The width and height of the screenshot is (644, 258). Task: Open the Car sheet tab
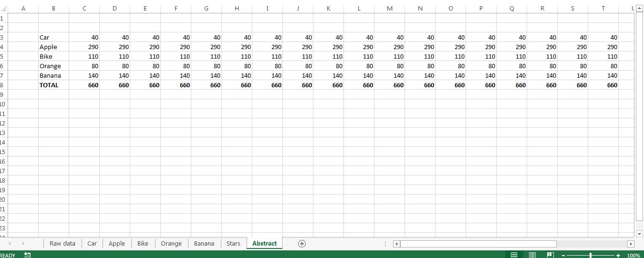92,243
